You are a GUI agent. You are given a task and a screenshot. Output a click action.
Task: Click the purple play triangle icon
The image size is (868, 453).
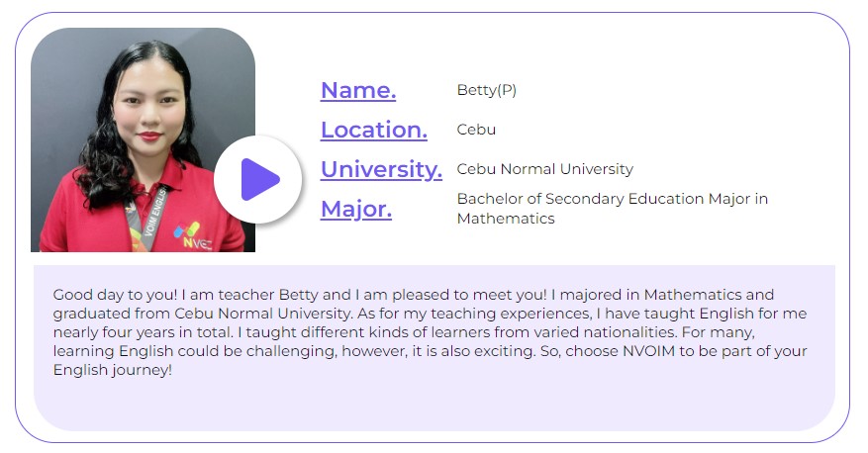[x=260, y=179]
